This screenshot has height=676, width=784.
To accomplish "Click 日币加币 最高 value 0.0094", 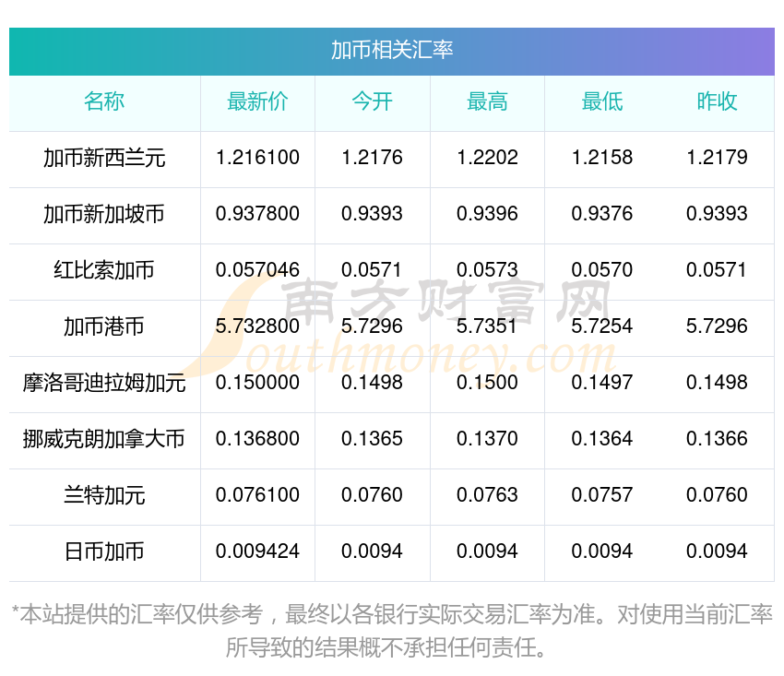I will (487, 551).
